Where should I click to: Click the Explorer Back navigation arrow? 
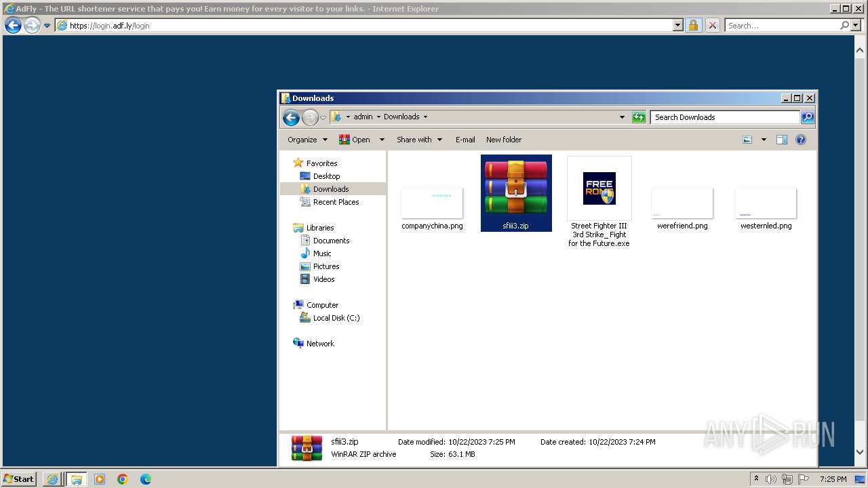(291, 117)
